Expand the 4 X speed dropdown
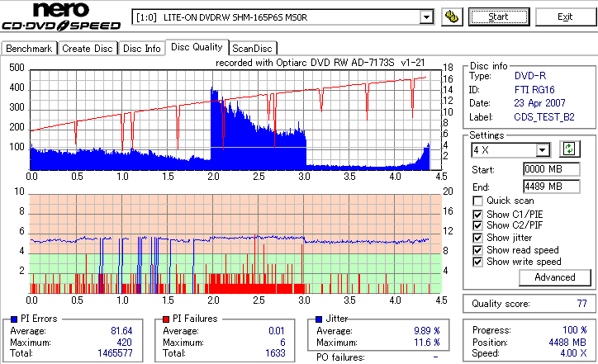 coord(542,150)
